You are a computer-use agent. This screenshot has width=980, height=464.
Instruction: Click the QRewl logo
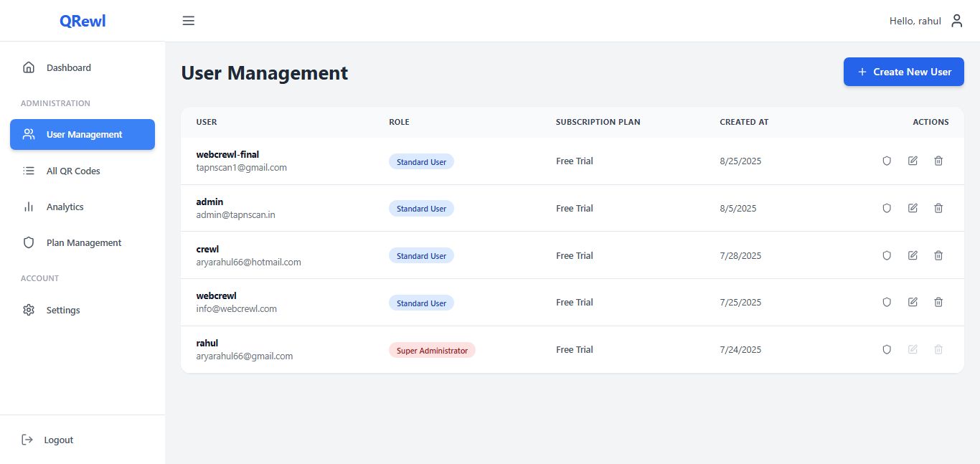point(83,21)
